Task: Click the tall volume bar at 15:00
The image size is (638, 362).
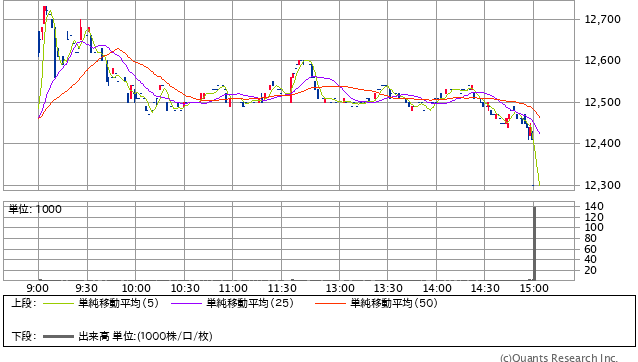Action: pos(534,243)
